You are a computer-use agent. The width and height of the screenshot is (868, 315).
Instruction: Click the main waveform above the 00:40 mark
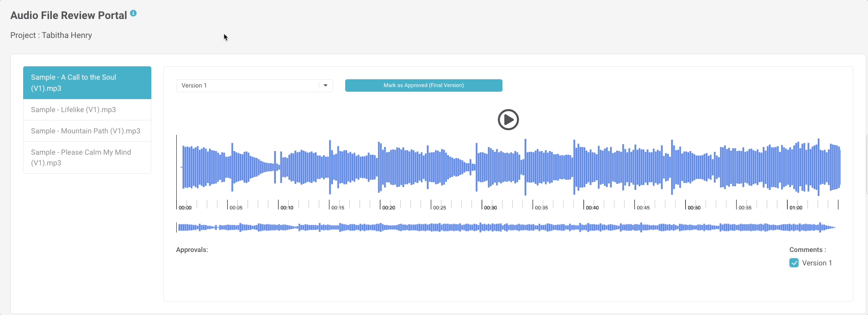[x=584, y=167]
